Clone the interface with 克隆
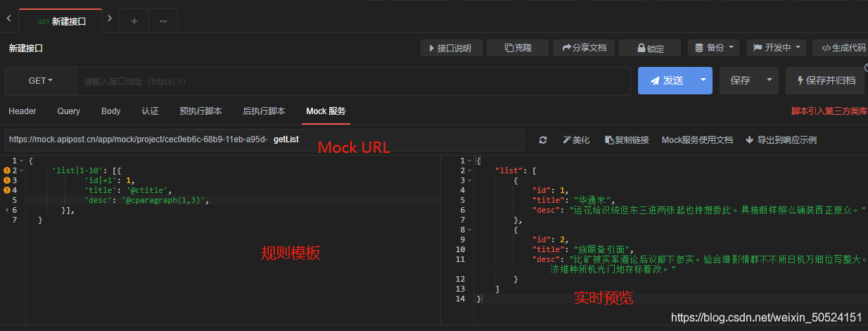This screenshot has height=331, width=868. [x=518, y=48]
